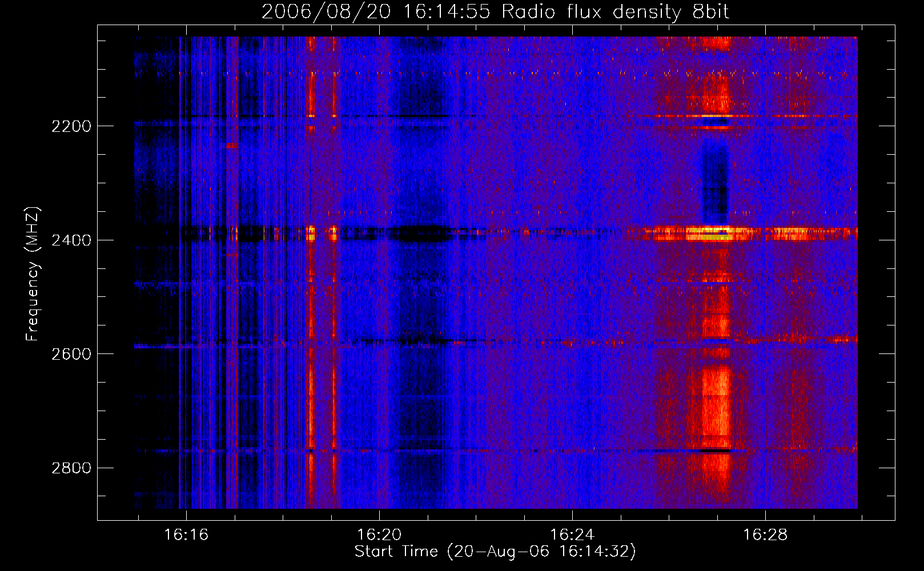
Task: Click the 16:20 time tick label
Action: [379, 535]
